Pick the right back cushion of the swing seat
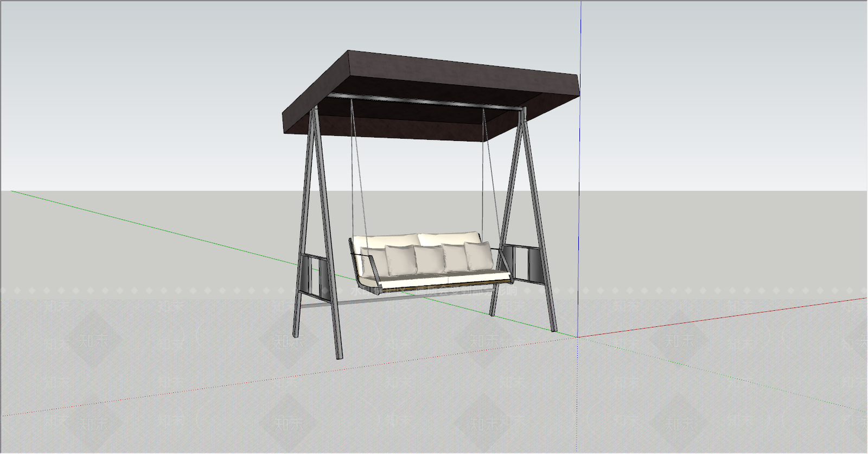The image size is (868, 454). tap(449, 238)
